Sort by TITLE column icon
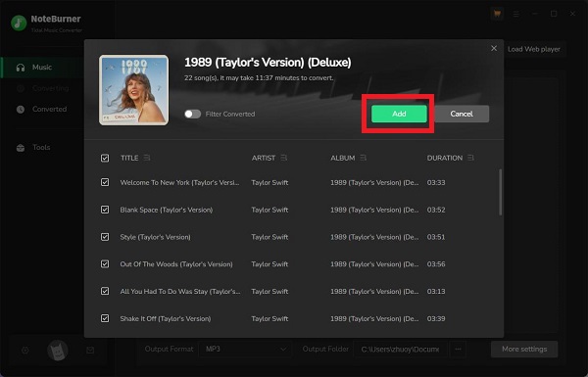588x377 pixels. pos(147,158)
